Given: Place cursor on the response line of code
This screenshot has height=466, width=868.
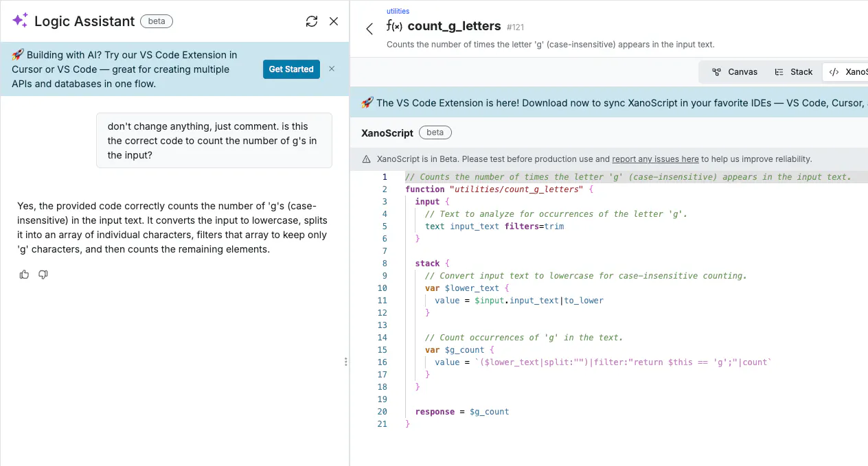Looking at the screenshot, I should pyautogui.click(x=461, y=412).
